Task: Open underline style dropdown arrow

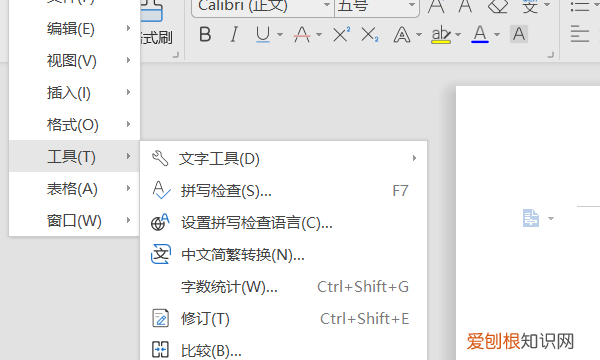Action: pos(280,34)
